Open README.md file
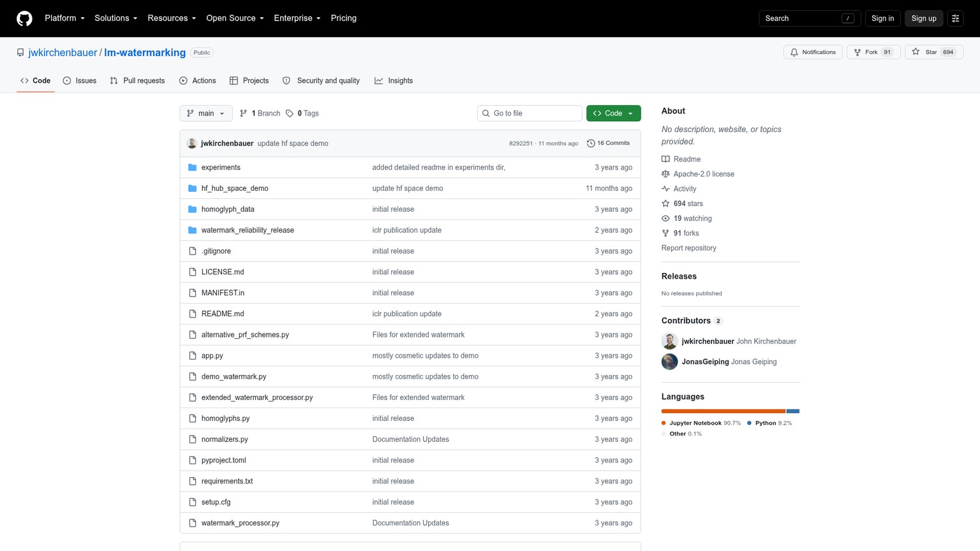This screenshot has height=551, width=980. 223,314
